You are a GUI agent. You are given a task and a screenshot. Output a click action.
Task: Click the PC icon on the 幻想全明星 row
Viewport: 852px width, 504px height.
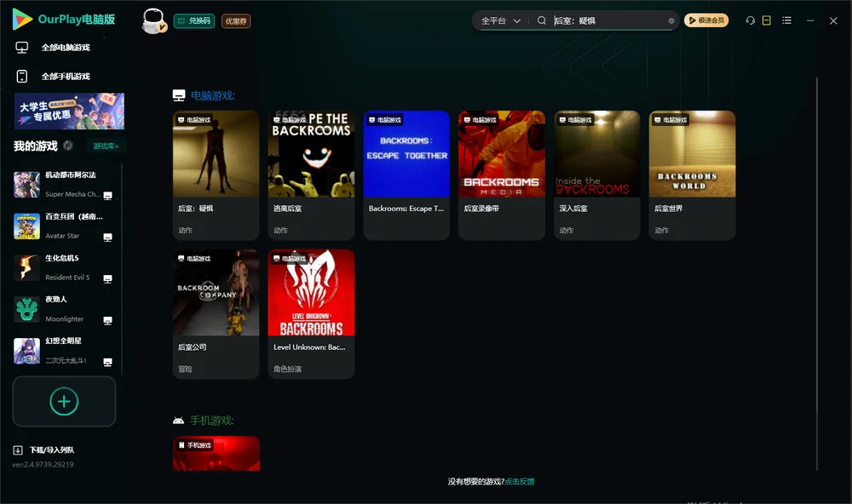click(107, 363)
